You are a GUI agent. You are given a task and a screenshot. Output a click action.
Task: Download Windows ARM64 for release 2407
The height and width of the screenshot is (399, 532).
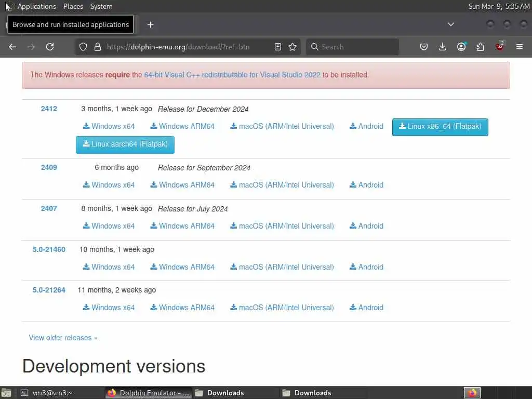182,226
